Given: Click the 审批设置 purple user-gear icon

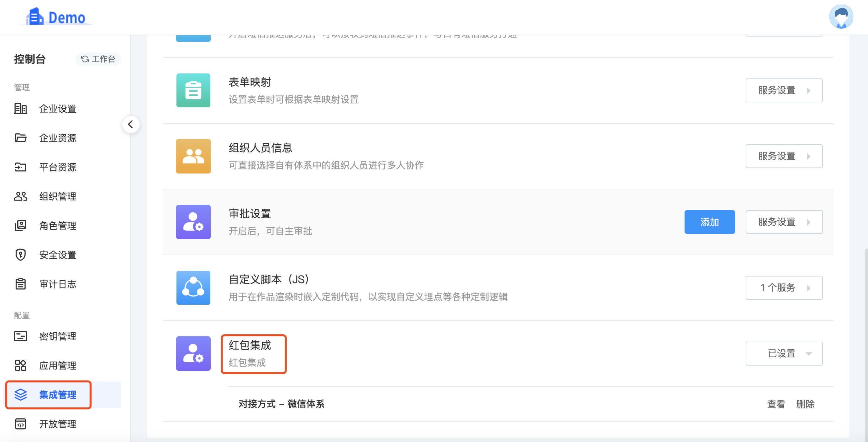Looking at the screenshot, I should [193, 222].
